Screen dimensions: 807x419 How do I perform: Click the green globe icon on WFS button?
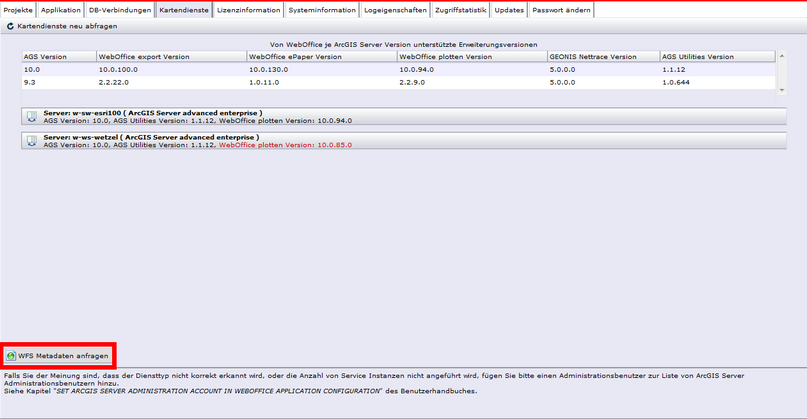(x=11, y=356)
